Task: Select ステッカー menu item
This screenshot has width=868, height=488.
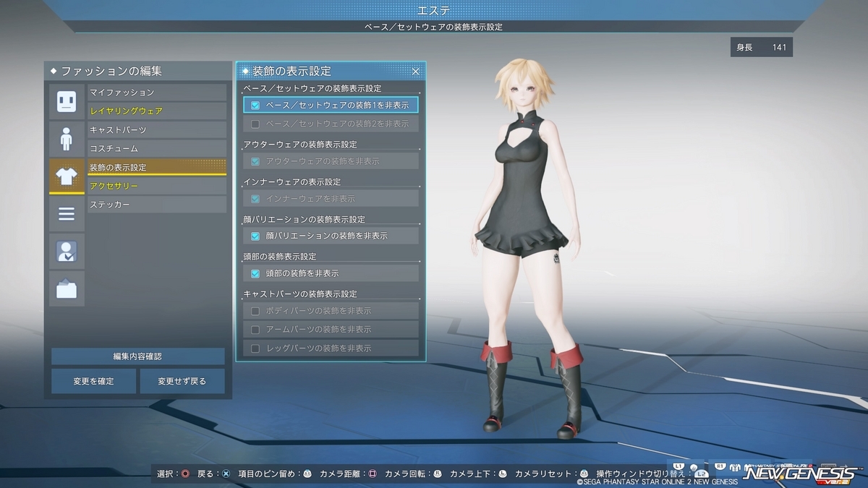Action: click(x=157, y=205)
